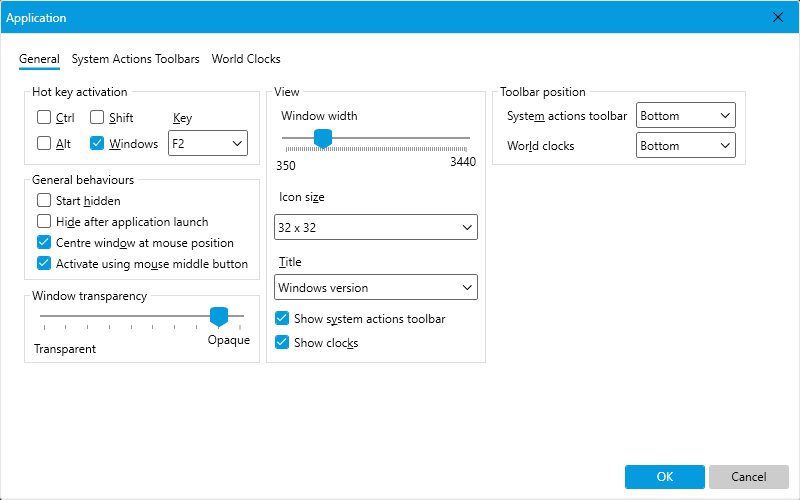Click the Cancel button
Screen dimensions: 800x500
[x=748, y=477]
